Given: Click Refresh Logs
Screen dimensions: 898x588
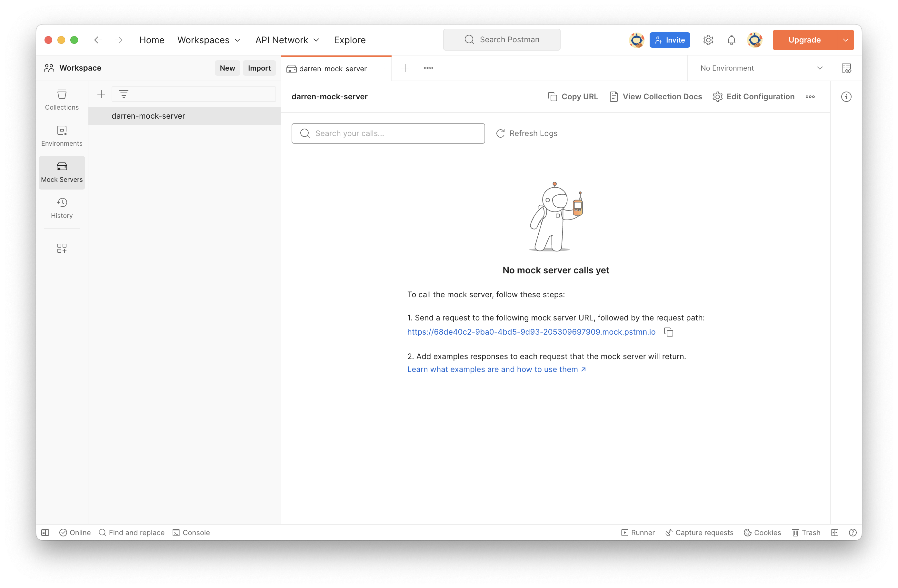Looking at the screenshot, I should [527, 133].
